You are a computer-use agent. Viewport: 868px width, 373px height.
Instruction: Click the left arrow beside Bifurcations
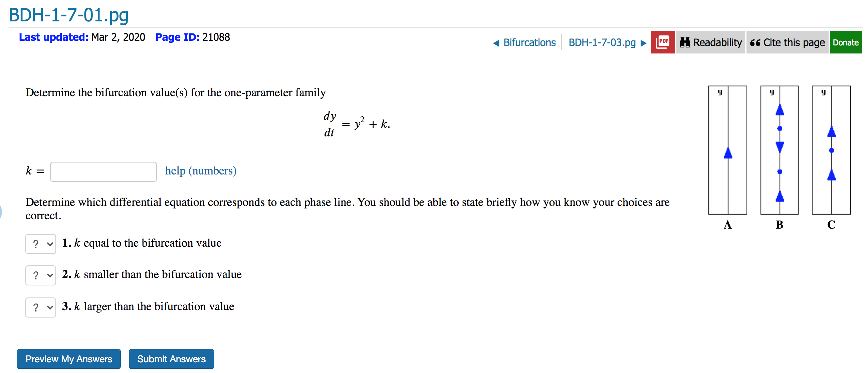pyautogui.click(x=496, y=43)
